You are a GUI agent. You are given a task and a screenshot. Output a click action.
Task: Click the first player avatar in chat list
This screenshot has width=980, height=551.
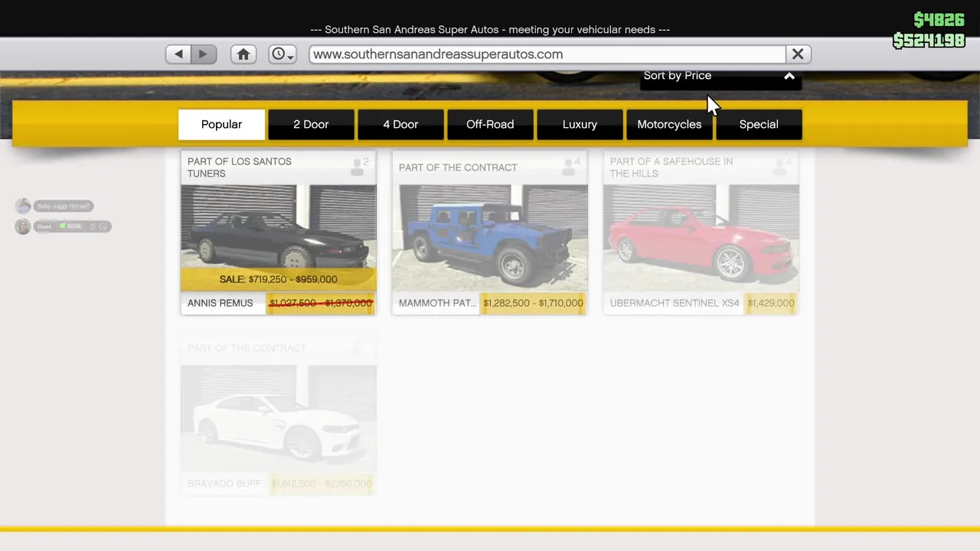click(x=23, y=206)
